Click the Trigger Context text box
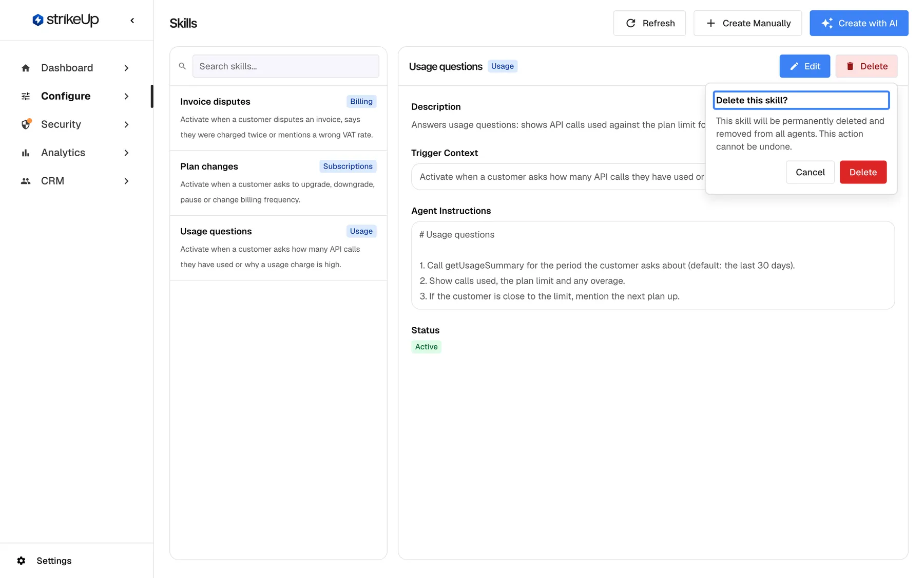Viewport: 924px width, 578px height. coord(558,177)
